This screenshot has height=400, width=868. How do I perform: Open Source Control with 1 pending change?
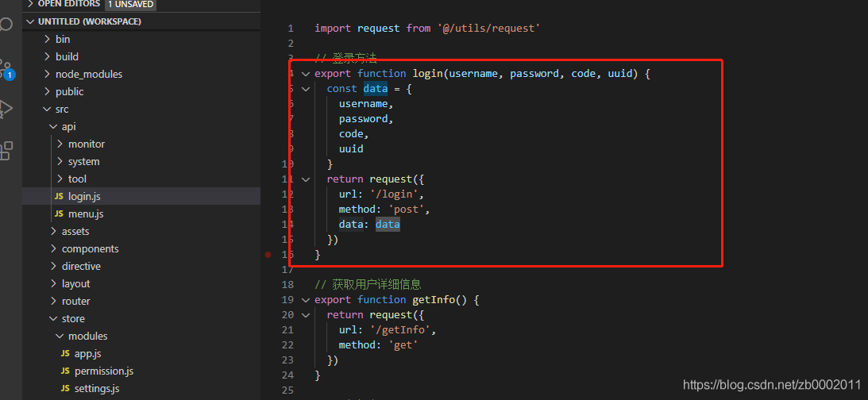tap(6, 68)
